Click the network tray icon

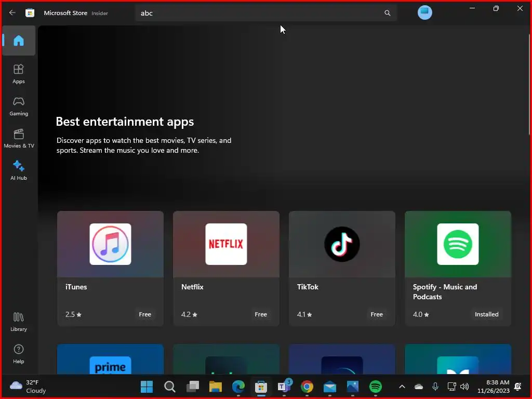pos(451,387)
